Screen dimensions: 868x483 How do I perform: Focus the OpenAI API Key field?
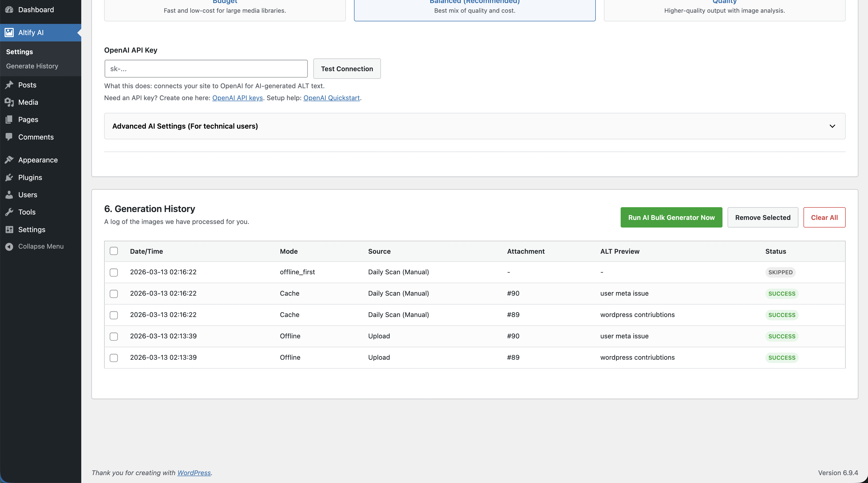tap(206, 69)
